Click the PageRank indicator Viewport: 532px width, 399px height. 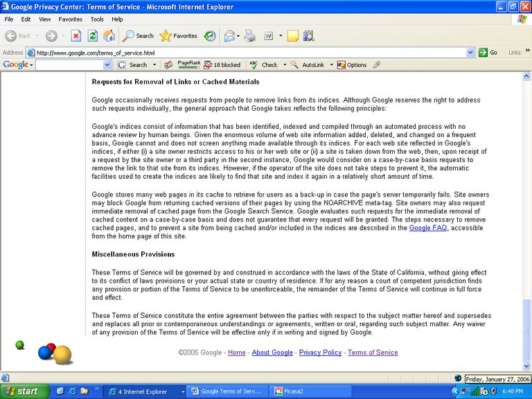[188, 64]
